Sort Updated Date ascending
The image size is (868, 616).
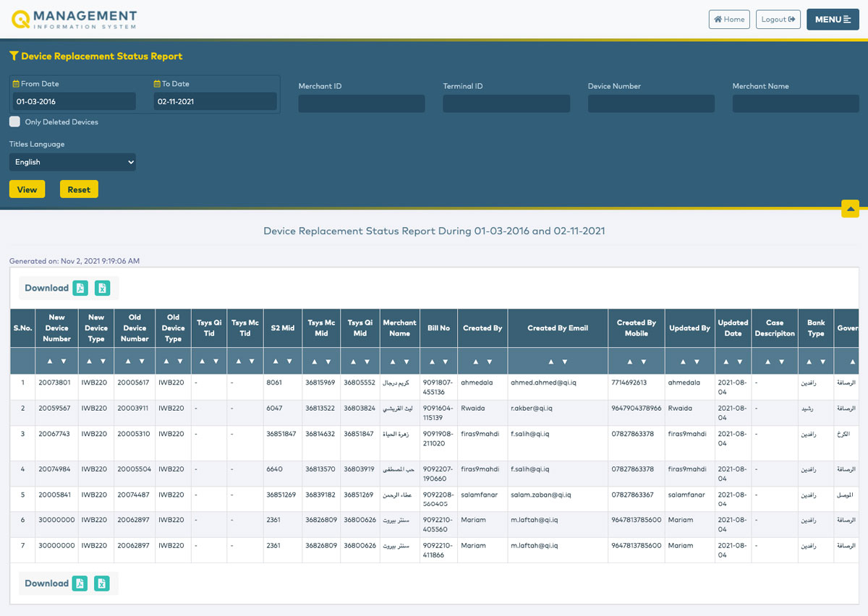pyautogui.click(x=726, y=361)
